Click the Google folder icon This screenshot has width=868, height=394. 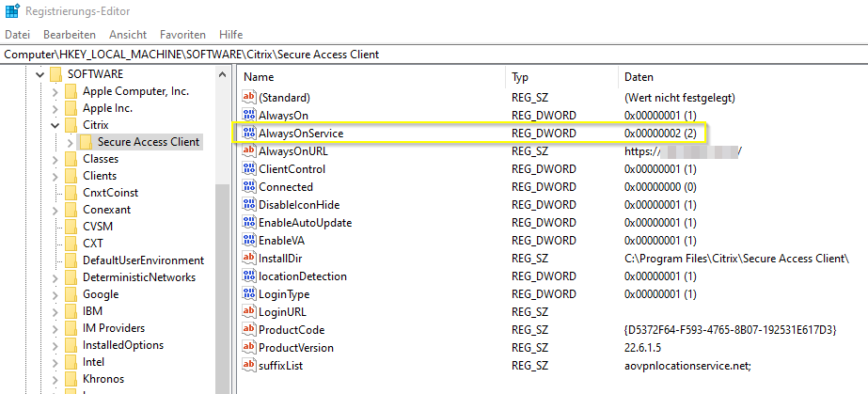click(71, 293)
